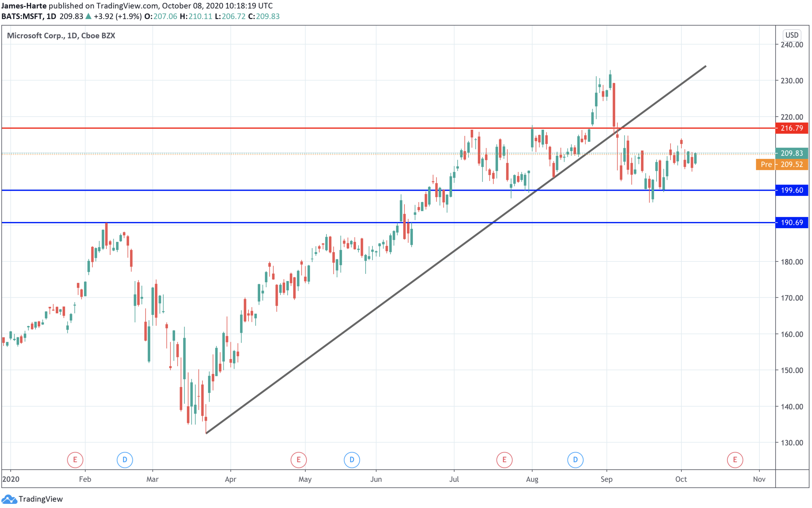Click the TradingView cloud logo icon

coord(9,499)
